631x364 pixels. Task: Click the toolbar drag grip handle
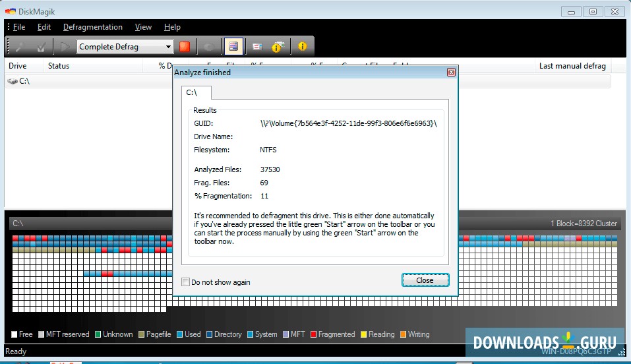[8, 46]
